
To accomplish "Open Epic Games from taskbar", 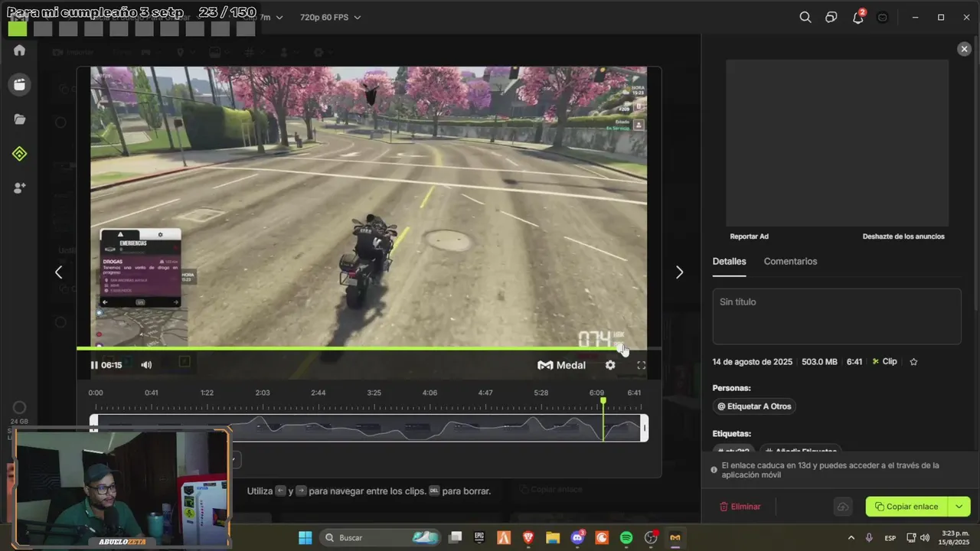I will (x=479, y=537).
